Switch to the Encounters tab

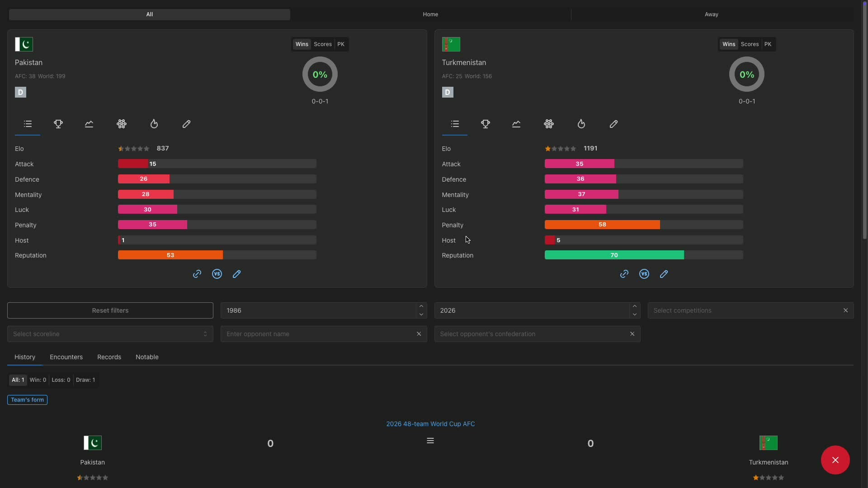tap(66, 357)
